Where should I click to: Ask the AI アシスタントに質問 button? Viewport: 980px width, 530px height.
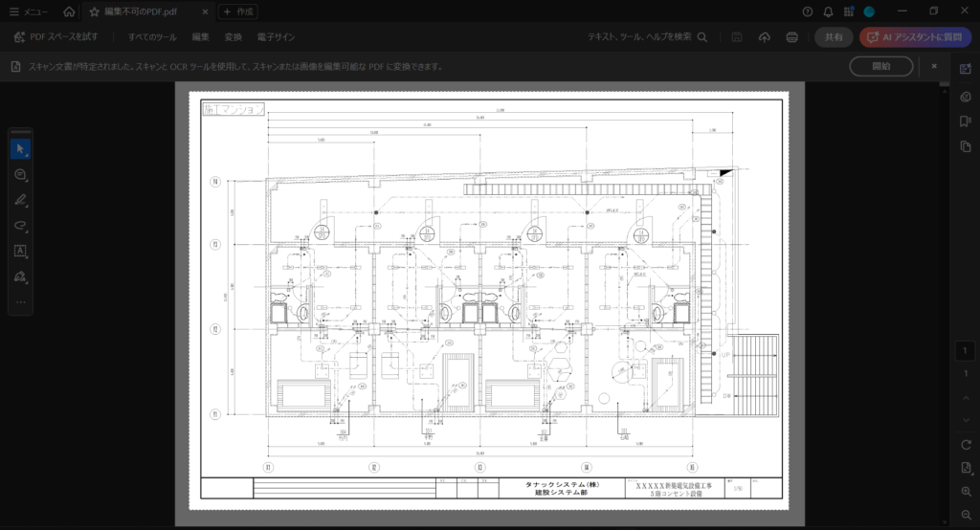pos(915,37)
